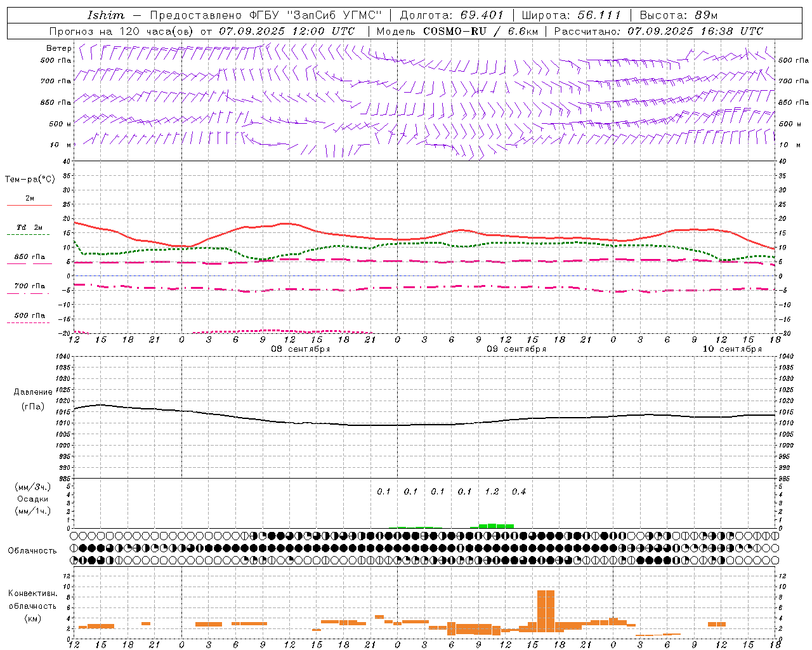
Task: Click the "Конвективн." convective cloud label
Action: click(33, 594)
